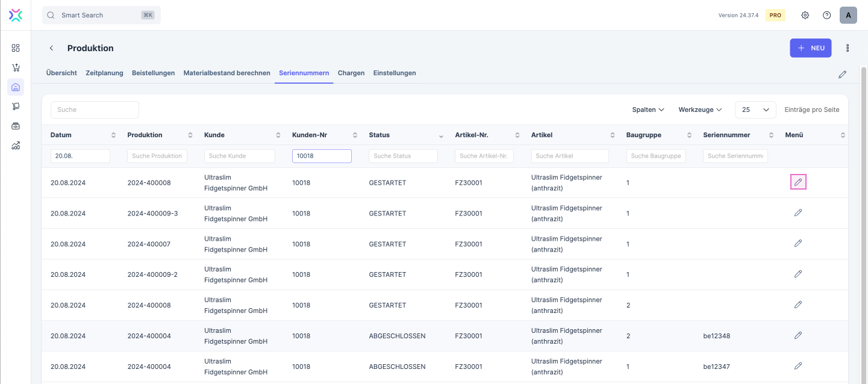868x384 pixels.
Task: Open the three-dot menu next to NEU
Action: [x=848, y=48]
